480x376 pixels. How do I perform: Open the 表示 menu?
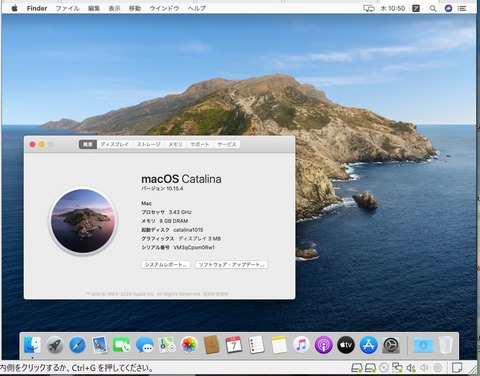114,8
